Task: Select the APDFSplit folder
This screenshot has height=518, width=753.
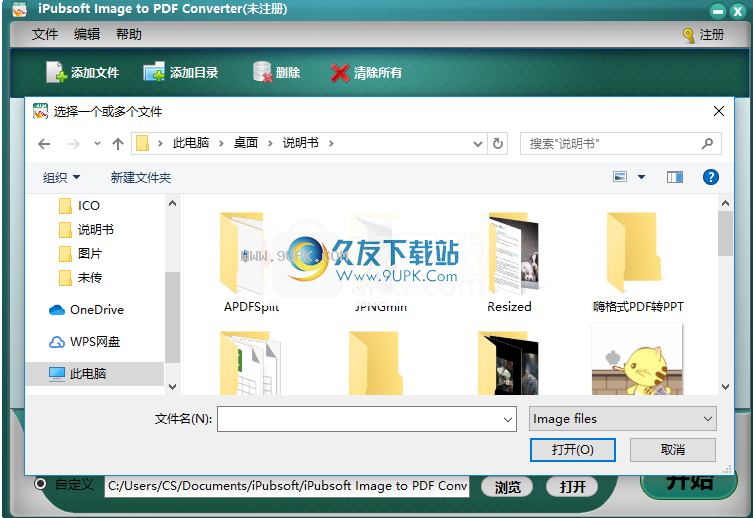Action: (x=251, y=263)
